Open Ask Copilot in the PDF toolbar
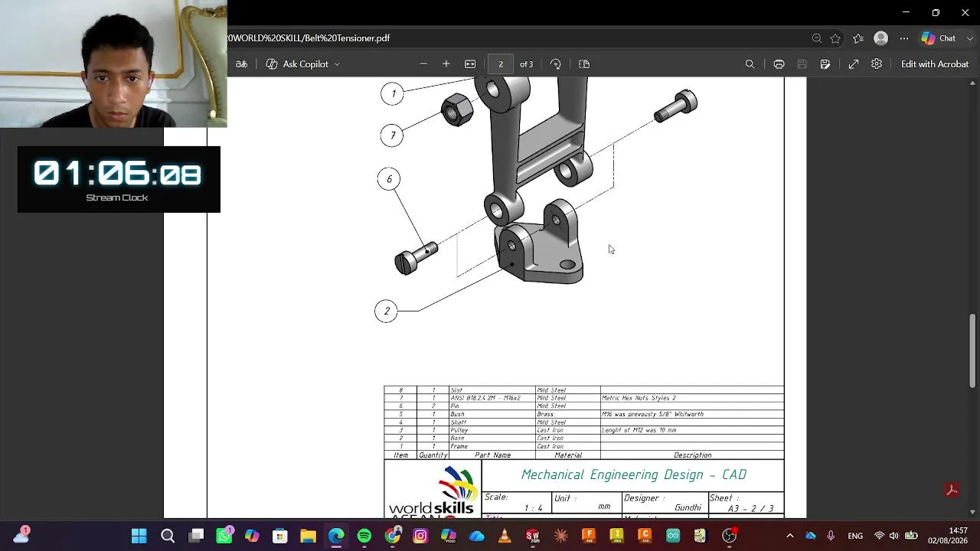This screenshot has width=980, height=551. (x=297, y=64)
